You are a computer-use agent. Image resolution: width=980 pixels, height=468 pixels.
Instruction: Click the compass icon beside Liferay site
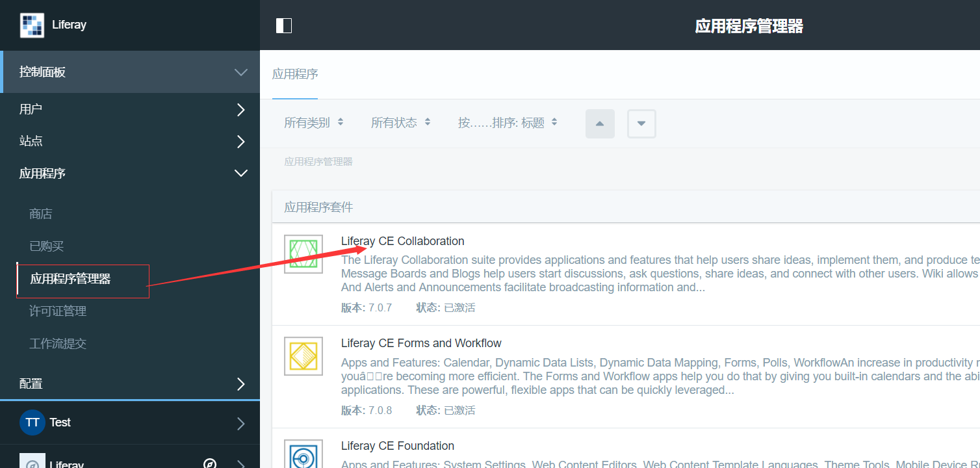coord(210,463)
